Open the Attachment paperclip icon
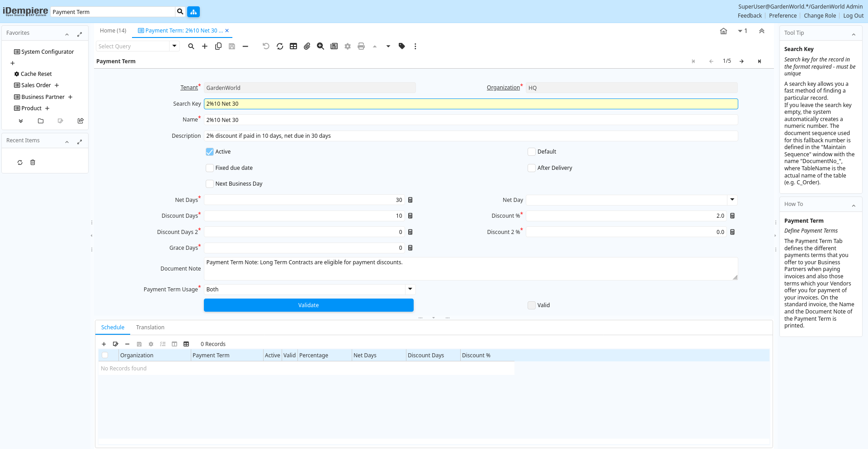Viewport: 868px width, 449px height. pyautogui.click(x=307, y=46)
